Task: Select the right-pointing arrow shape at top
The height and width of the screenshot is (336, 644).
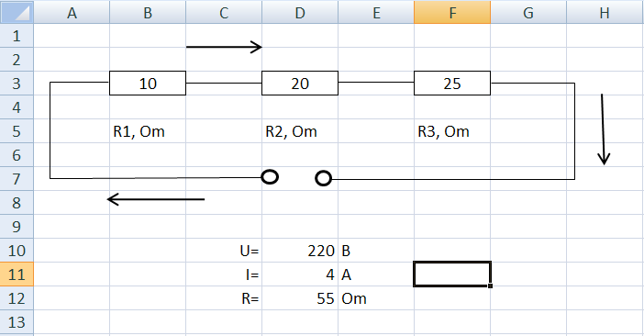Action: point(224,47)
